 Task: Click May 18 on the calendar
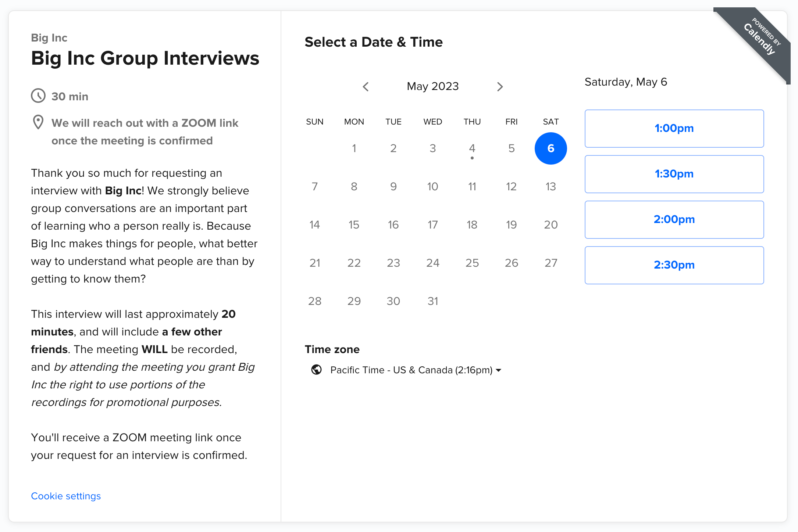472,225
